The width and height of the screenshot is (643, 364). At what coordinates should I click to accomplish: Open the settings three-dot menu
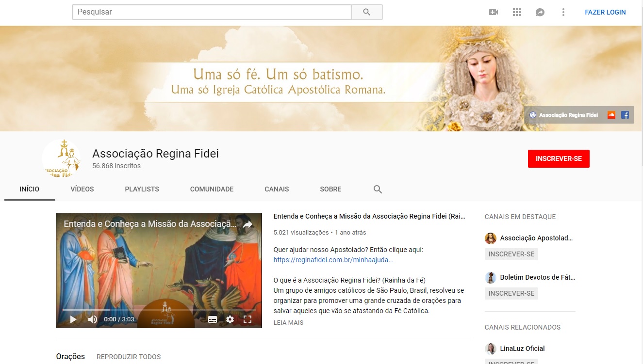[x=563, y=12]
